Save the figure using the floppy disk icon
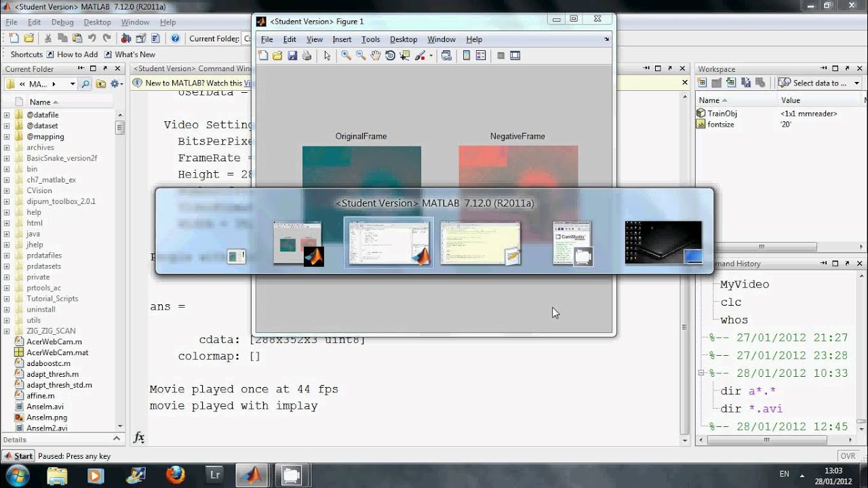The height and width of the screenshot is (488, 868). 292,56
